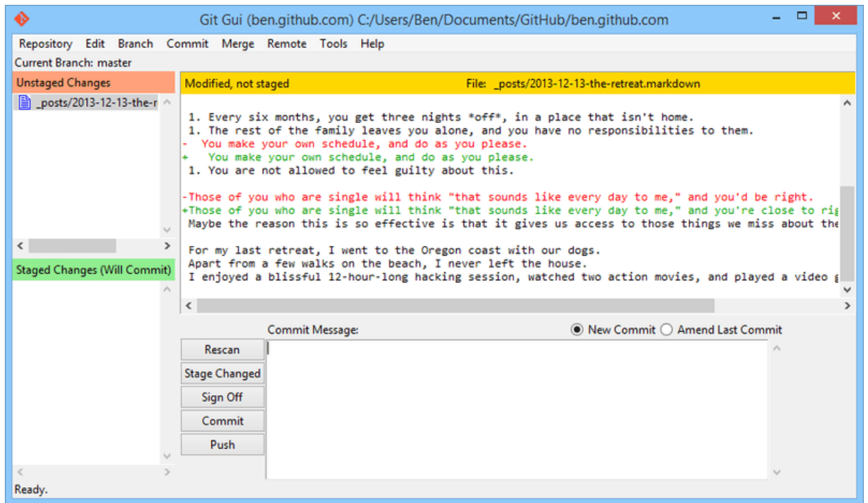Click the left arrow of the unstaged list scrollbar
Image resolution: width=868 pixels, height=503 pixels.
[20, 246]
